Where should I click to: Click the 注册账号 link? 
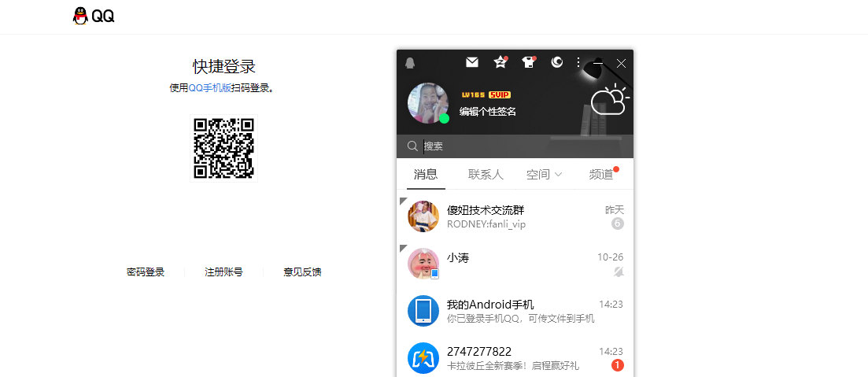click(223, 272)
